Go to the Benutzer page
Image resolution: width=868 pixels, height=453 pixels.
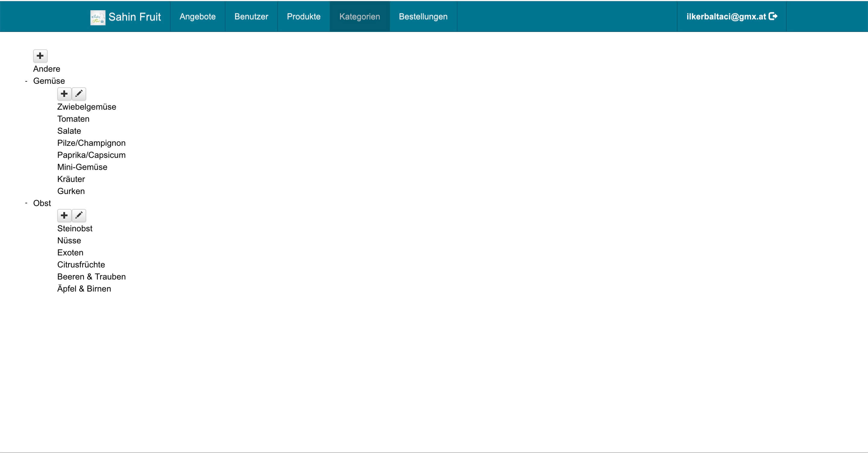coord(251,17)
